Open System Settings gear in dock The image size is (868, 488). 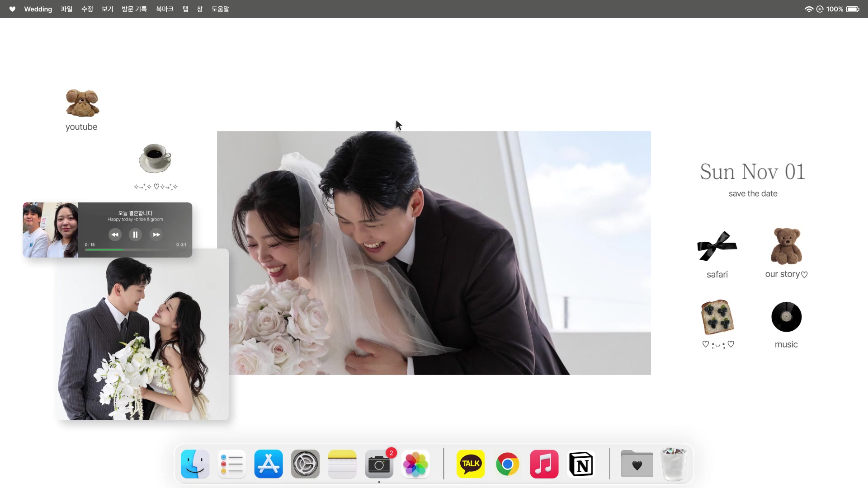click(x=305, y=464)
